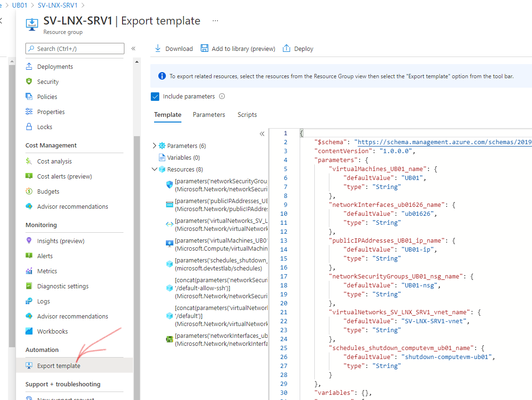Collapse the template tree panel
The image size is (532, 400).
[x=262, y=134]
